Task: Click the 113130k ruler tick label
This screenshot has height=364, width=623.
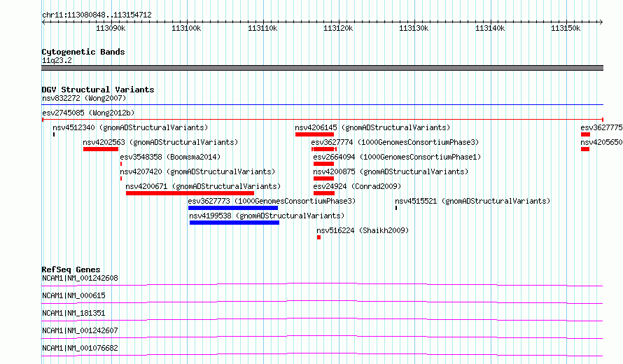Action: 414,28
